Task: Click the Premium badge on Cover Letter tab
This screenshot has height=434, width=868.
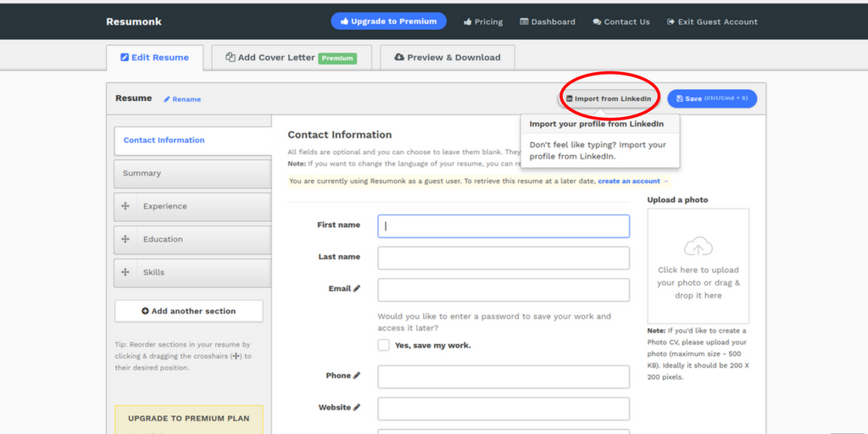Action: (337, 58)
